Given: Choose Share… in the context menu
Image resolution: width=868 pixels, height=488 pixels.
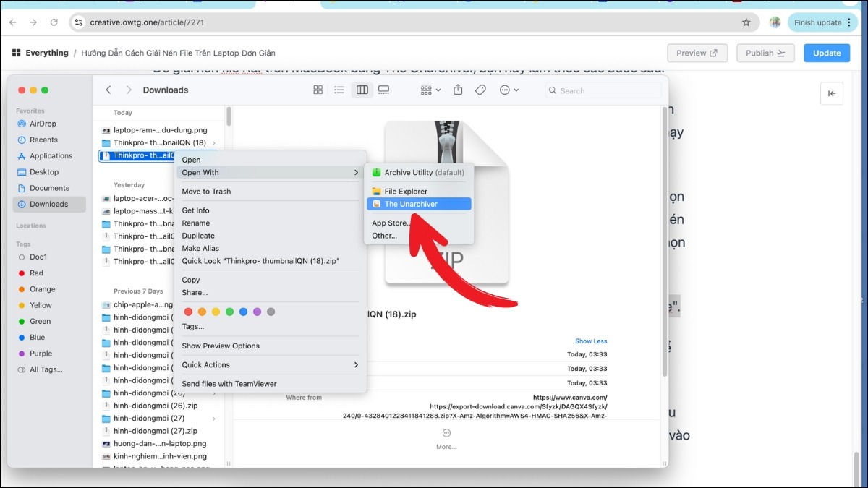Looking at the screenshot, I should click(x=271, y=292).
